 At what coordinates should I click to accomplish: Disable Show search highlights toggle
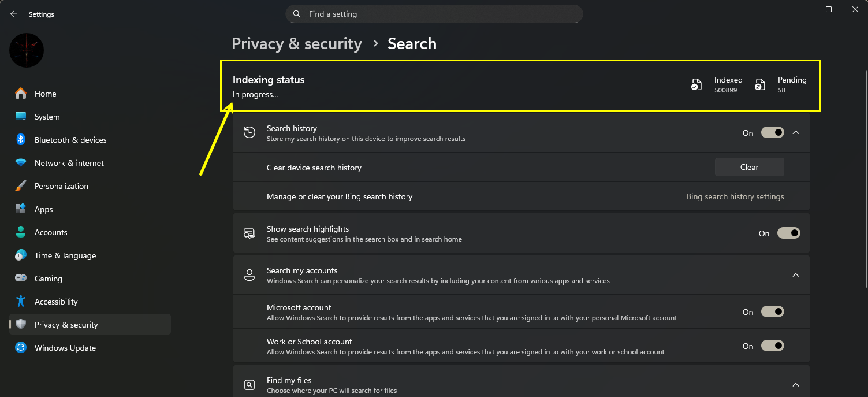[788, 233]
